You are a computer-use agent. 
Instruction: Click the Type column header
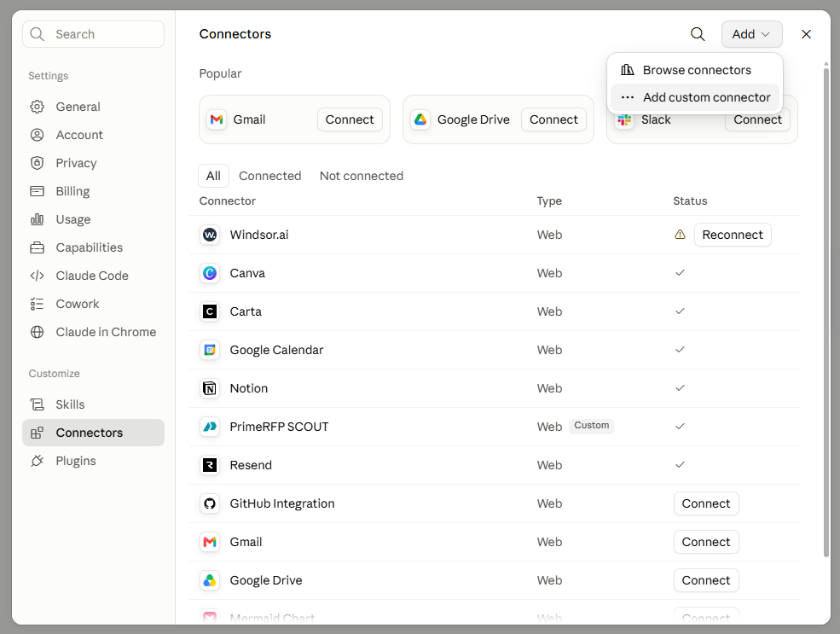pos(549,201)
